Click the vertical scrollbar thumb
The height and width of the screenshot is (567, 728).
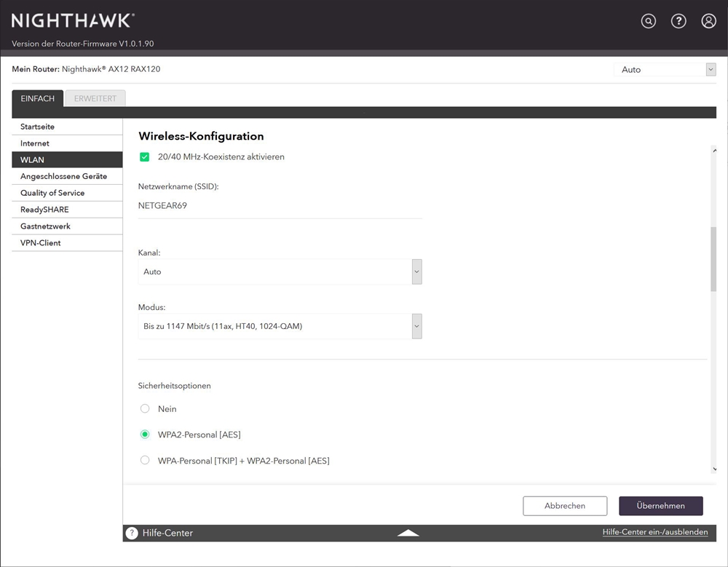[713, 258]
